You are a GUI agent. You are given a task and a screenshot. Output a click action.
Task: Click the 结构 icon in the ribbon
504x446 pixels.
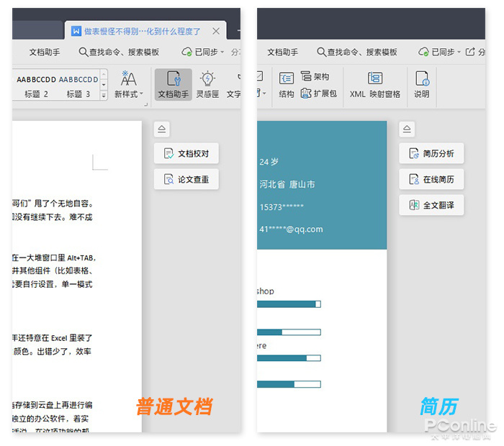(x=287, y=85)
